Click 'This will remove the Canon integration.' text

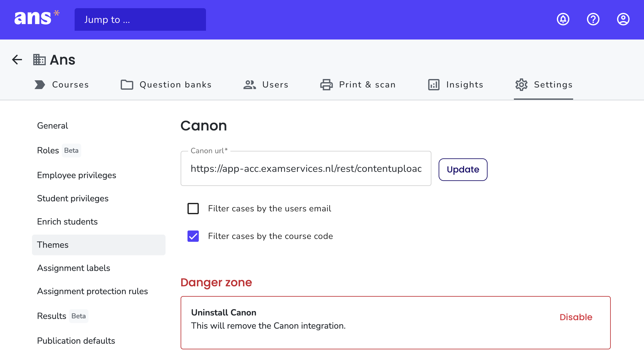tap(268, 326)
